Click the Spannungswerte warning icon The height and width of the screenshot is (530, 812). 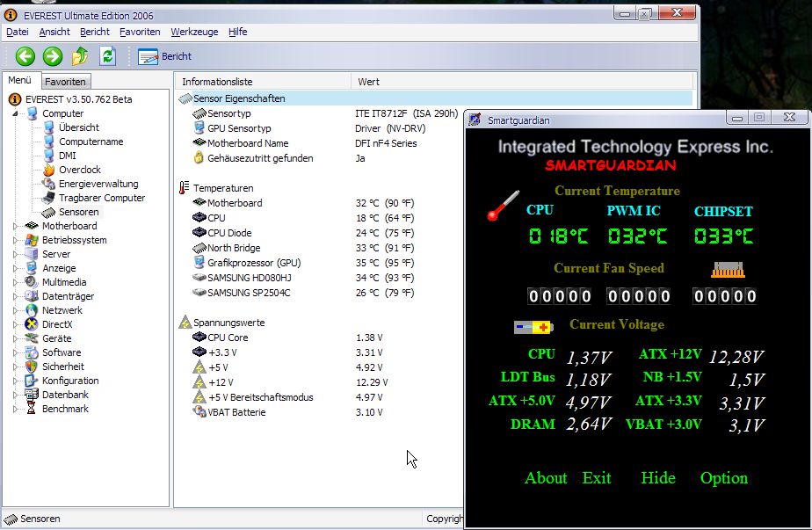(185, 322)
